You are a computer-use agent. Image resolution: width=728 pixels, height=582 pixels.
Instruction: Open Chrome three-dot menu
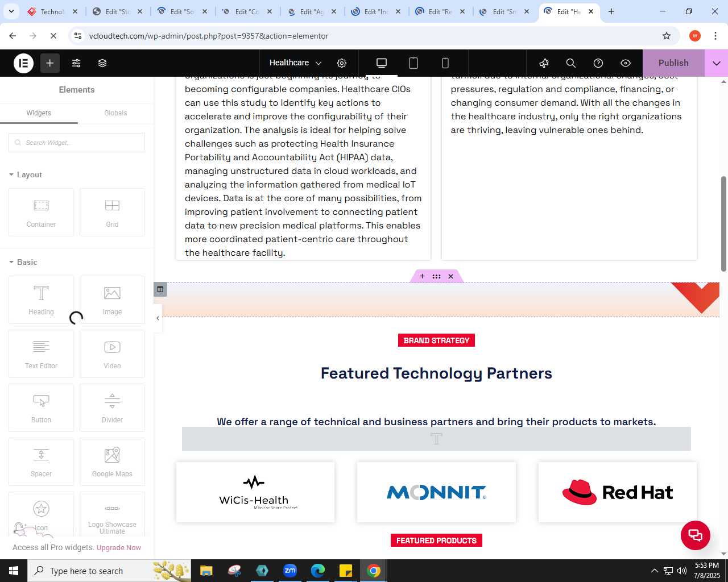[715, 36]
